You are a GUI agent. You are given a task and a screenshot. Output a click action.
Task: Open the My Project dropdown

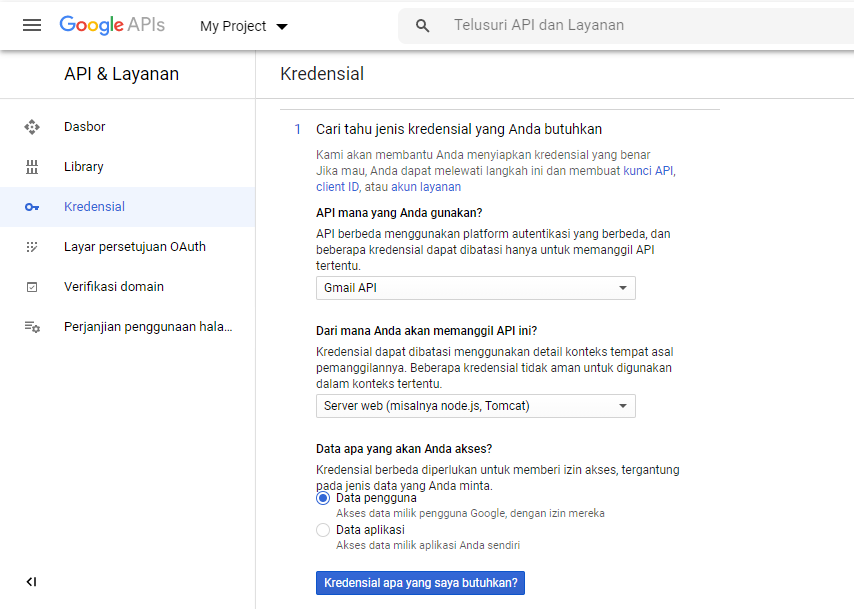243,26
